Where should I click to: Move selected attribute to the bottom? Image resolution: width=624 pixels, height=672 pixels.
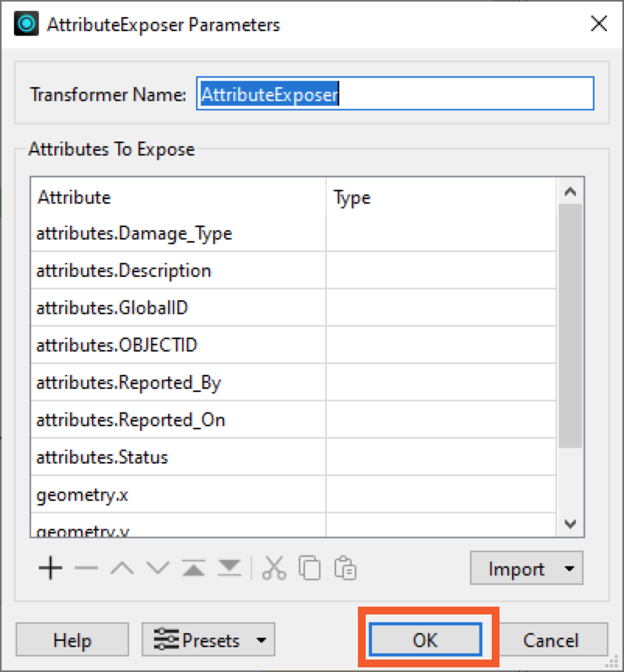[228, 568]
